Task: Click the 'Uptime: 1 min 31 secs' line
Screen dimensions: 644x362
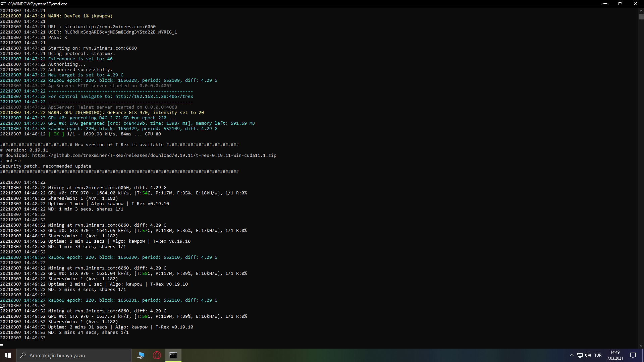Action: coord(95,241)
